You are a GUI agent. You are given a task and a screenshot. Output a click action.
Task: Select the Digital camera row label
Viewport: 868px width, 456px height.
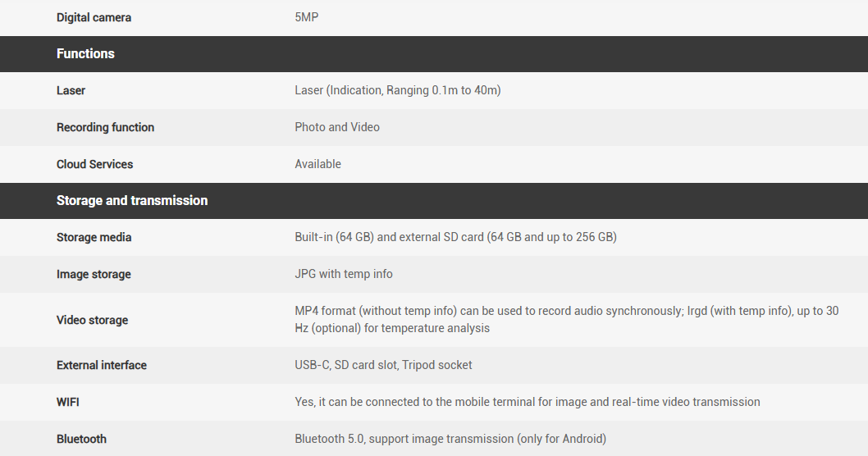[94, 17]
